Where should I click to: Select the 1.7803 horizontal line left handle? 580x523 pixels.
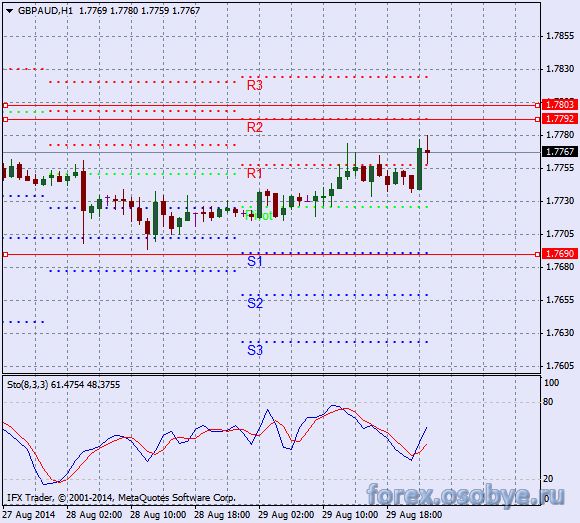pos(5,105)
